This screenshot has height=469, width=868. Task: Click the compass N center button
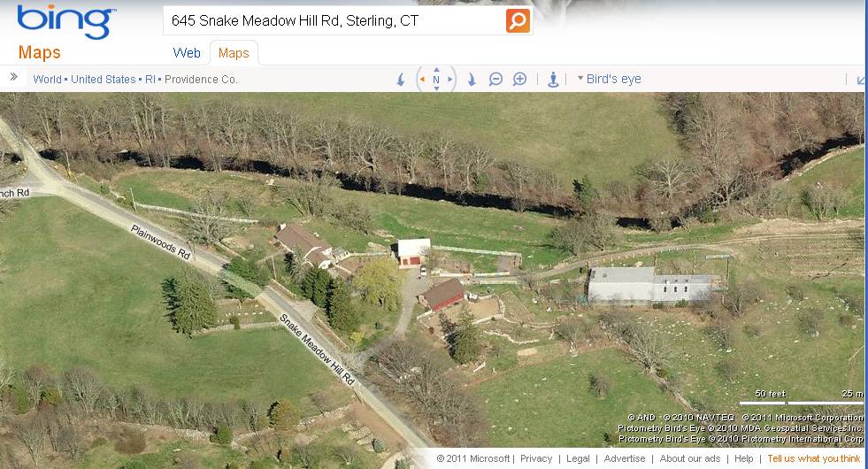436,80
